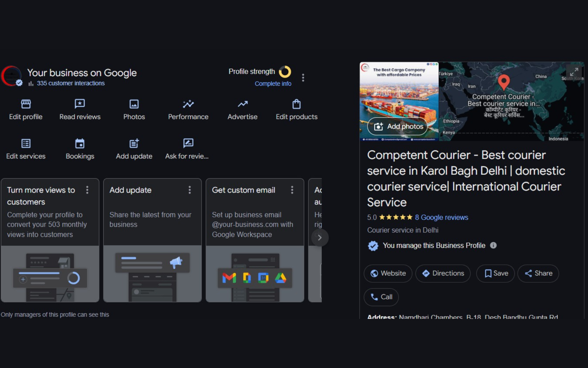Viewport: 588px width, 368px height.
Task: Open options menu on Get custom email card
Action: (292, 190)
